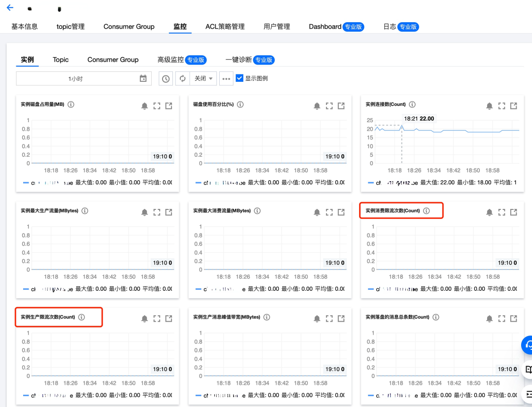The image size is (532, 407).
Task: Toggle fullscreen on 实例落盘的消息总条数 chart
Action: click(501, 318)
